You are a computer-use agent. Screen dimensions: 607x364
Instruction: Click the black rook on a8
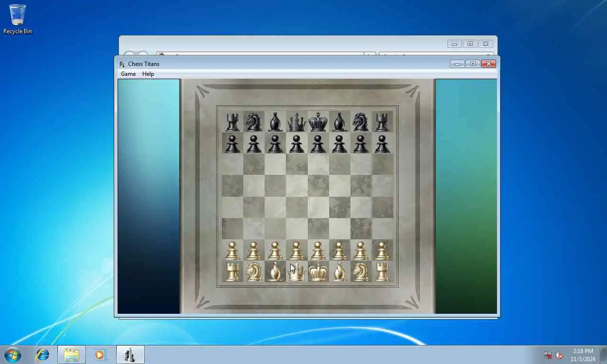(232, 122)
